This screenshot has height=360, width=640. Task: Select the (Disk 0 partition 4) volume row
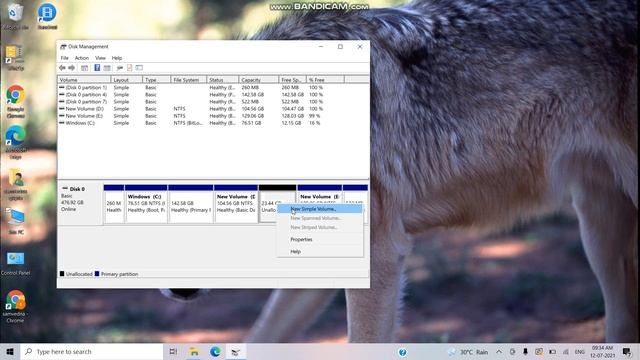213,95
